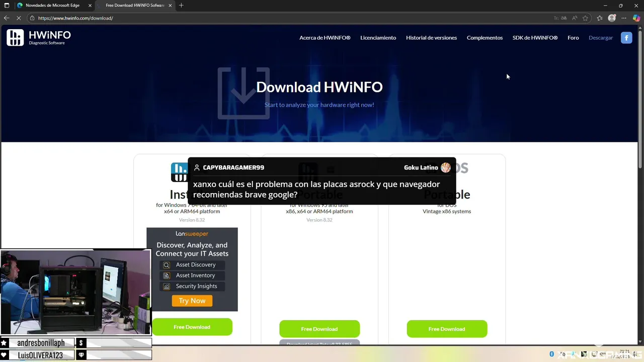The width and height of the screenshot is (644, 362).
Task: Click 'x86, x64 or ARM64 platform' text
Action: (x=319, y=212)
